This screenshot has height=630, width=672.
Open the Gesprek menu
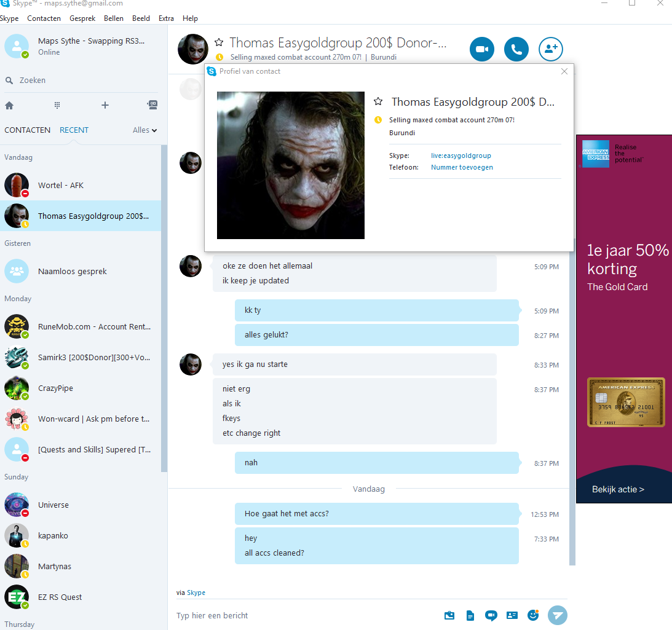pyautogui.click(x=82, y=18)
